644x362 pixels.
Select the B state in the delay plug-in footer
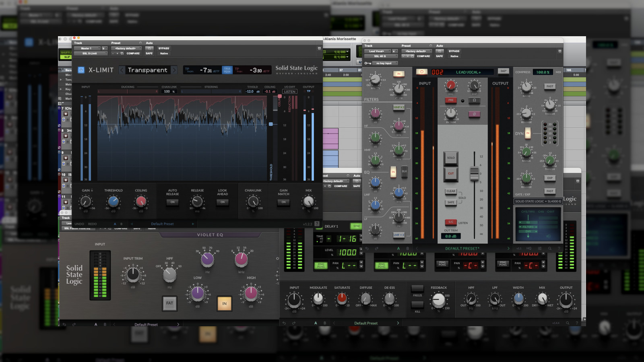point(325,323)
